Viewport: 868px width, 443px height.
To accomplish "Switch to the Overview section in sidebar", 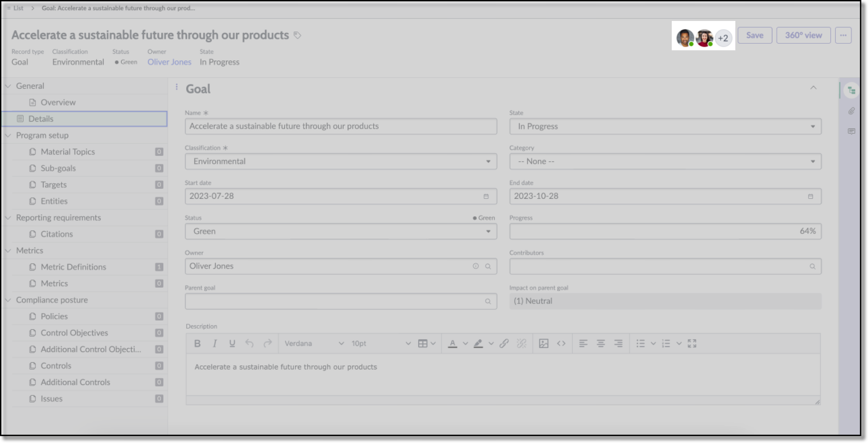I will [58, 102].
